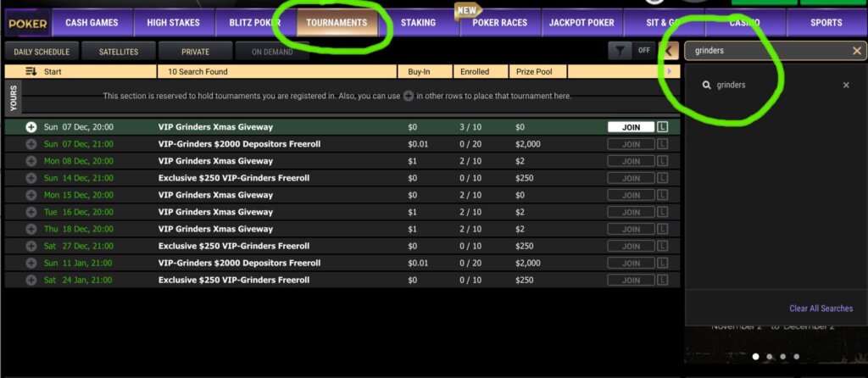Clear the grinders search field text
Viewport: 868px width, 378px height.
(857, 51)
